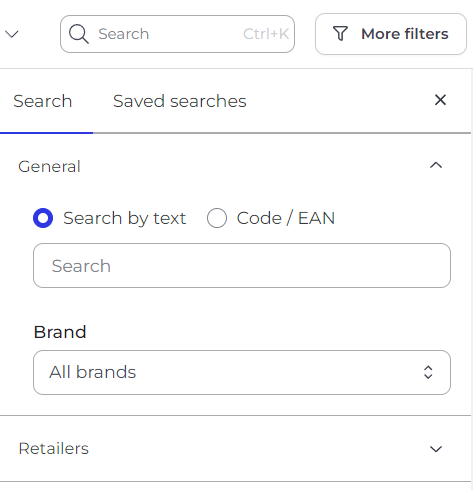Click the Search by text label

[x=125, y=218]
